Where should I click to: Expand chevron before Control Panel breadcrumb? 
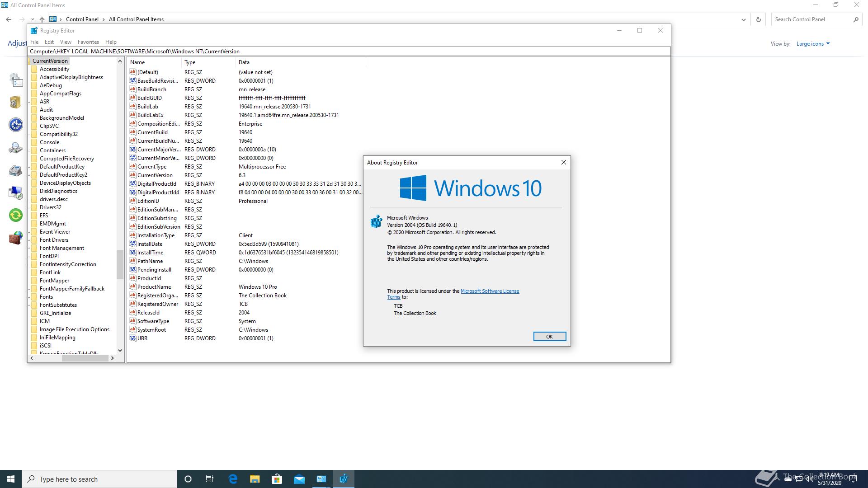point(61,19)
